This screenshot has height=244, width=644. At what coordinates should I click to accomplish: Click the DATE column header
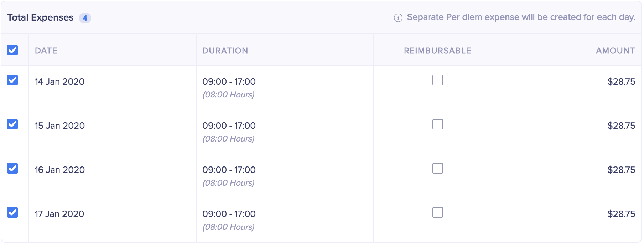(46, 51)
